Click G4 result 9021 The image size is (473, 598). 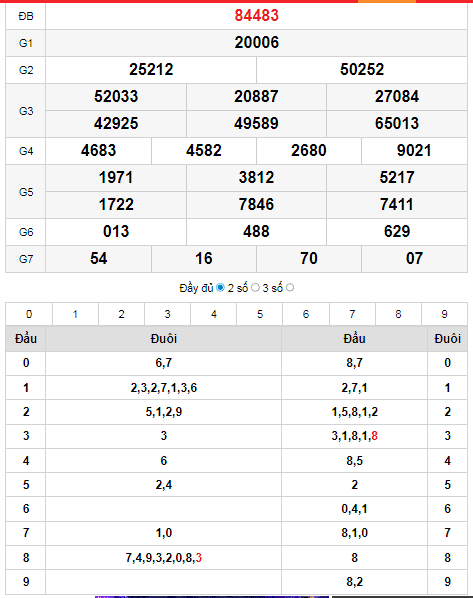pos(414,151)
